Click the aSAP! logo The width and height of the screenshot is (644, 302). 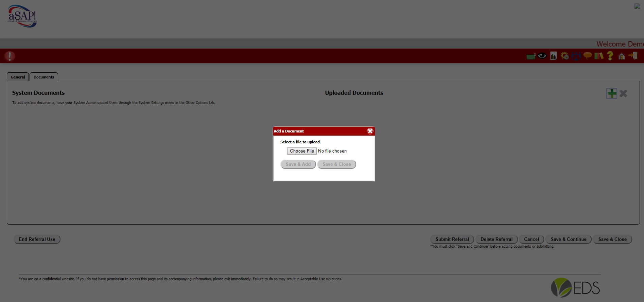(x=22, y=16)
